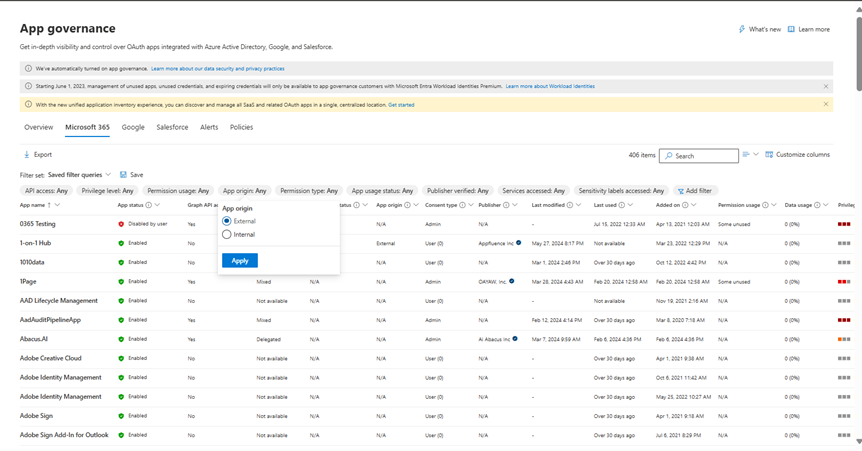This screenshot has height=451, width=862.
Task: Open the Privilege level: Any filter
Action: (107, 191)
